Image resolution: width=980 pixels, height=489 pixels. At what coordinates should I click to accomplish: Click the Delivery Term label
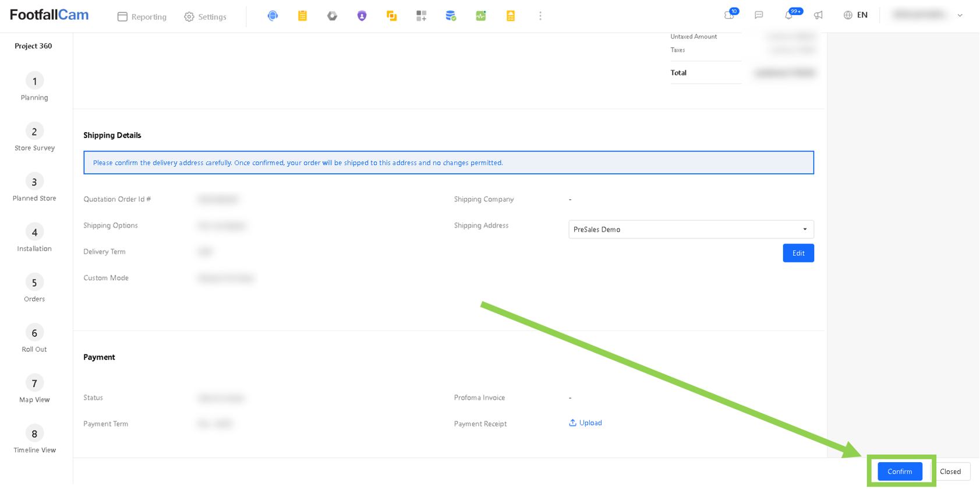click(104, 252)
